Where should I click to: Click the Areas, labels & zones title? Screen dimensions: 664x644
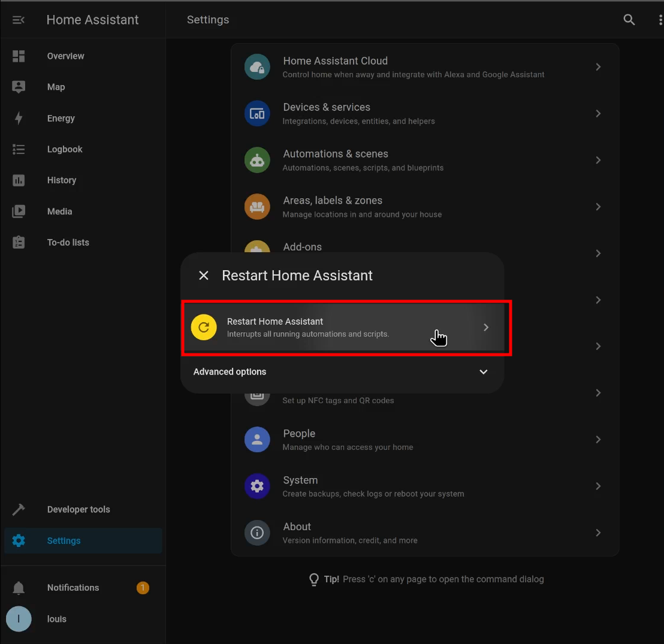tap(333, 201)
